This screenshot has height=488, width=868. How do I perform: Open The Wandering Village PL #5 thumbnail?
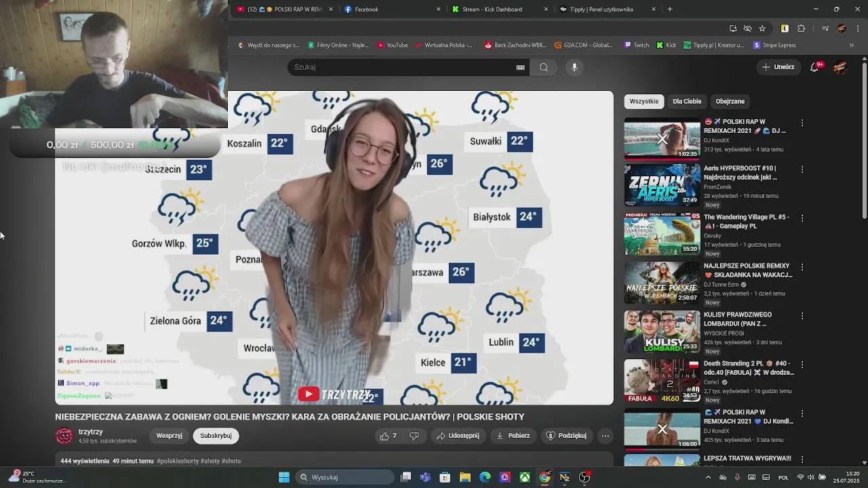662,234
